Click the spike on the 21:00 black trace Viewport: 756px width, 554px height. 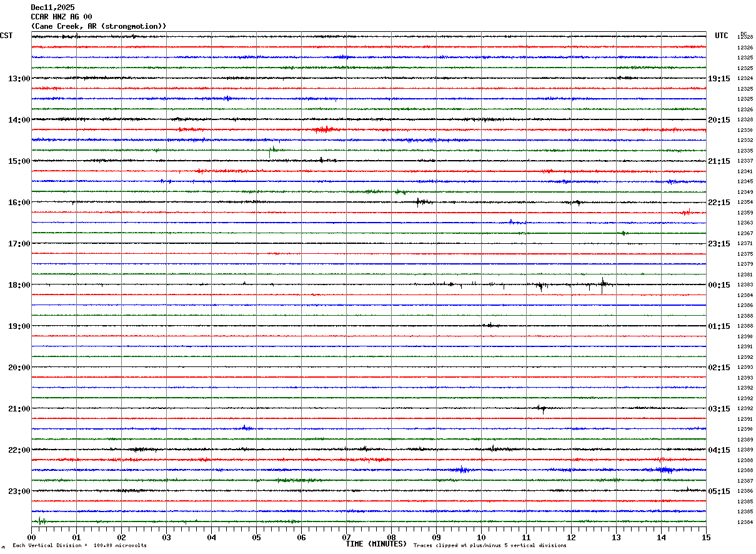point(542,409)
